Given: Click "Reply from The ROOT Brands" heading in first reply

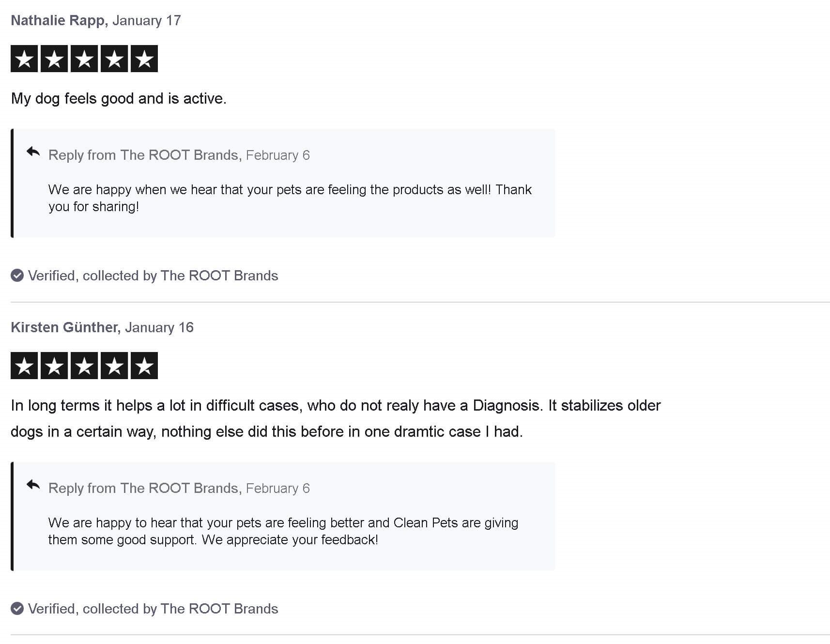Looking at the screenshot, I should (144, 155).
